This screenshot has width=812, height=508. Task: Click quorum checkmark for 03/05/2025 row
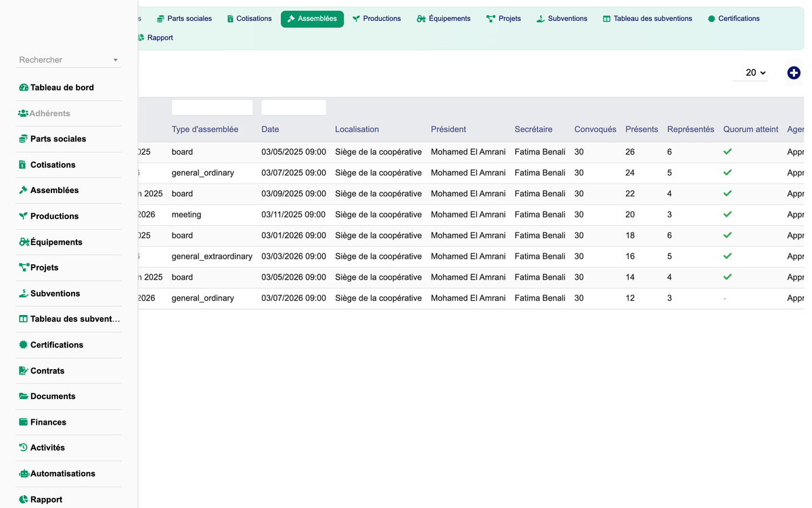727,152
